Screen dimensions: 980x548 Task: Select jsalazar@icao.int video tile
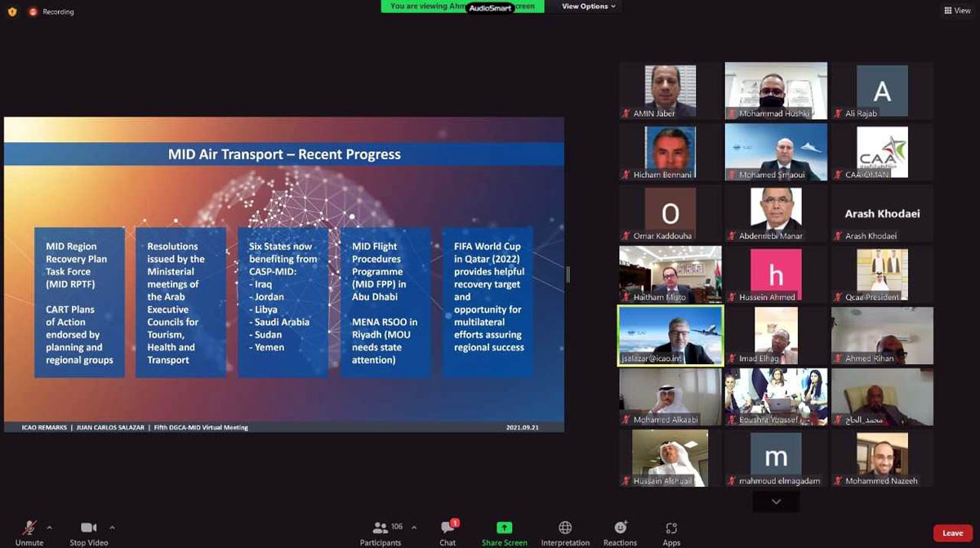tap(670, 336)
